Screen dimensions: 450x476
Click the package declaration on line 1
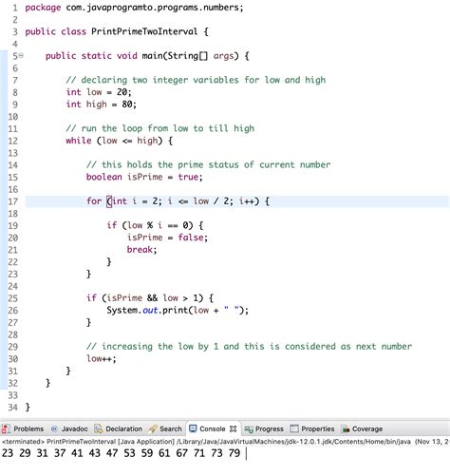click(x=134, y=8)
